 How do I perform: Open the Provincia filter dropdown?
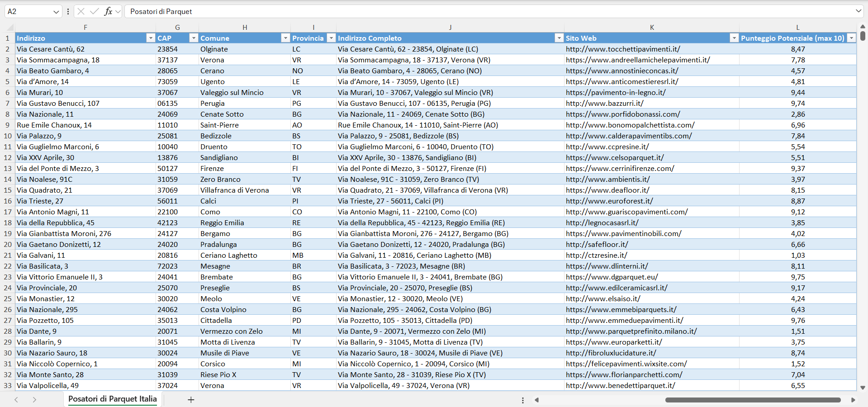[x=332, y=38]
